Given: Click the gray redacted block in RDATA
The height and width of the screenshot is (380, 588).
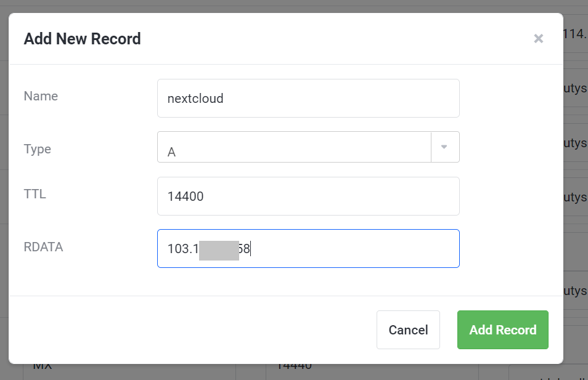Looking at the screenshot, I should (219, 250).
